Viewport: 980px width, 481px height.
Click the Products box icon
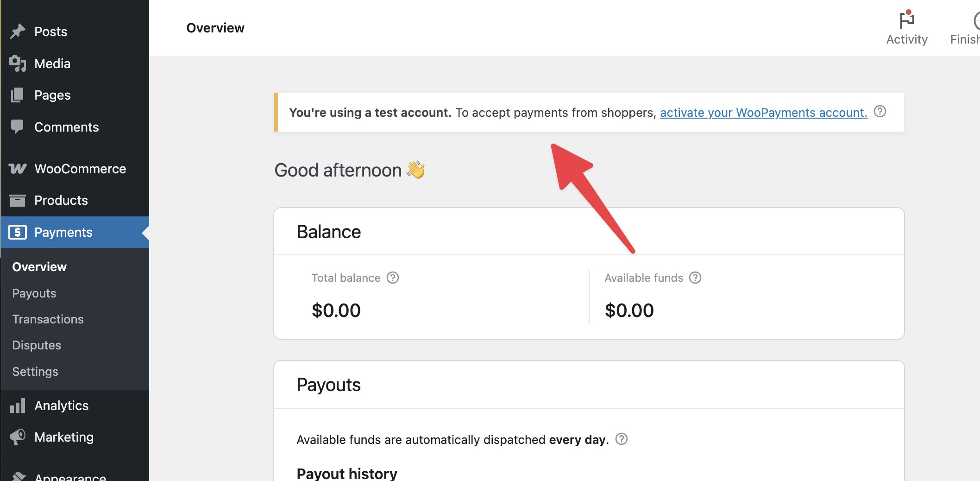(18, 200)
